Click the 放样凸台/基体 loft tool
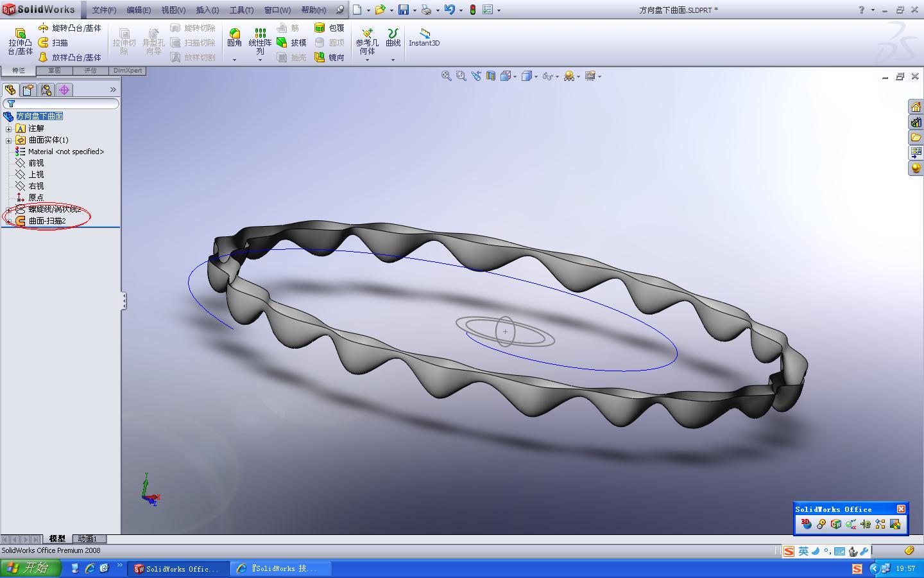Image resolution: width=924 pixels, height=578 pixels. tap(69, 57)
